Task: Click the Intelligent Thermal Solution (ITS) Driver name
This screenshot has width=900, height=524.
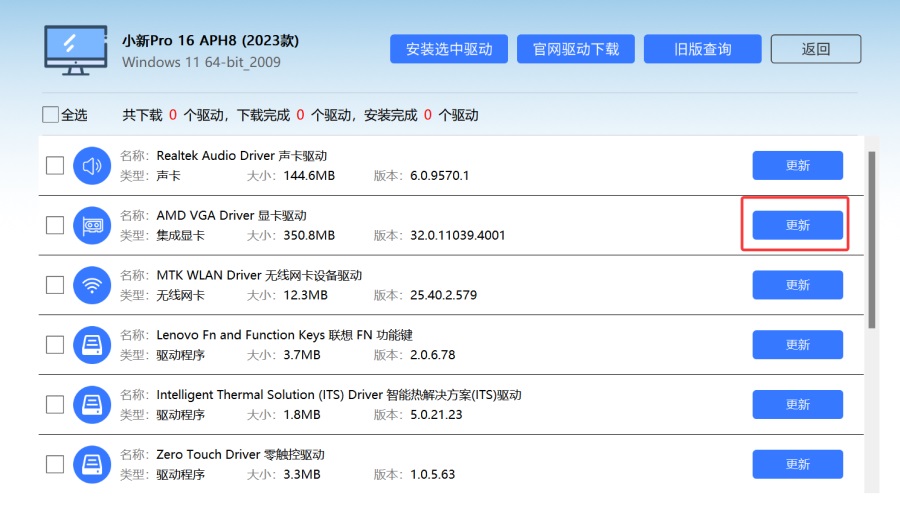Action: click(x=339, y=395)
